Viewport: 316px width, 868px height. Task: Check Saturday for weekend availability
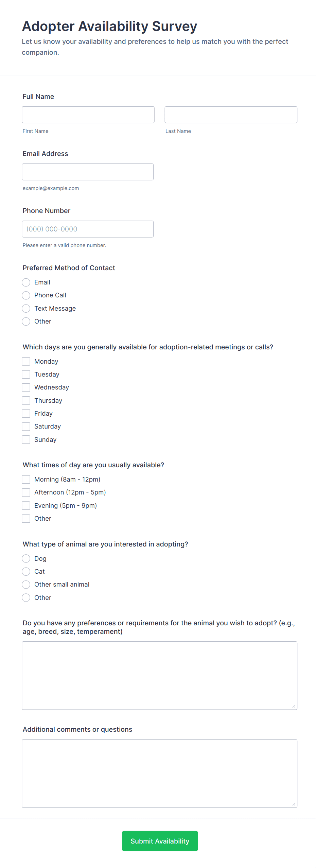coord(26,426)
